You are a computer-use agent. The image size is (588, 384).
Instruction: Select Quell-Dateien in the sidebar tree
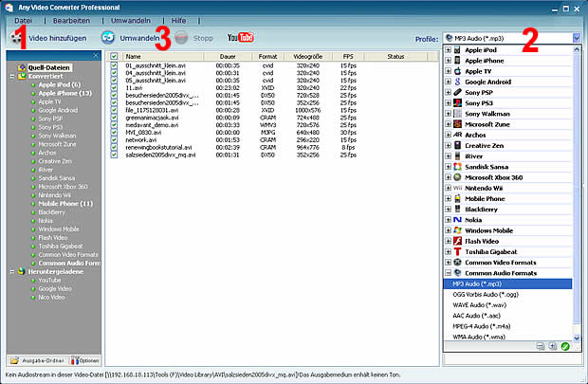click(49, 67)
